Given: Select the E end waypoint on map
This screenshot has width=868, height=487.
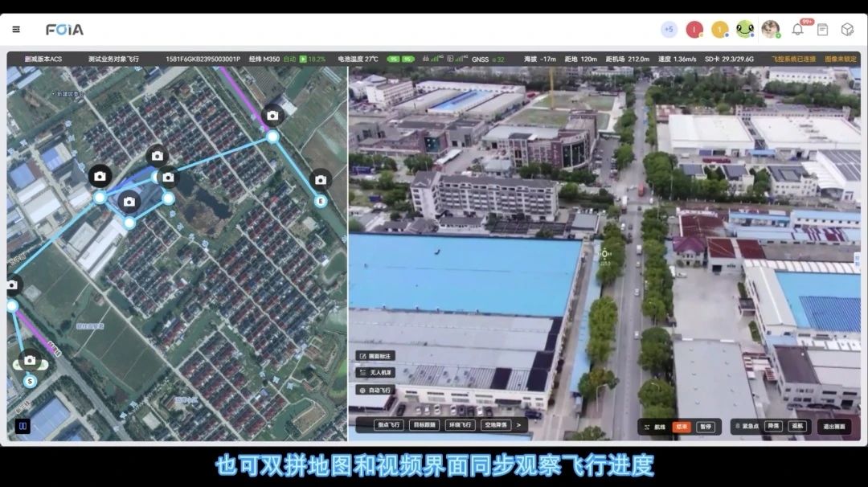Looking at the screenshot, I should click(x=321, y=201).
